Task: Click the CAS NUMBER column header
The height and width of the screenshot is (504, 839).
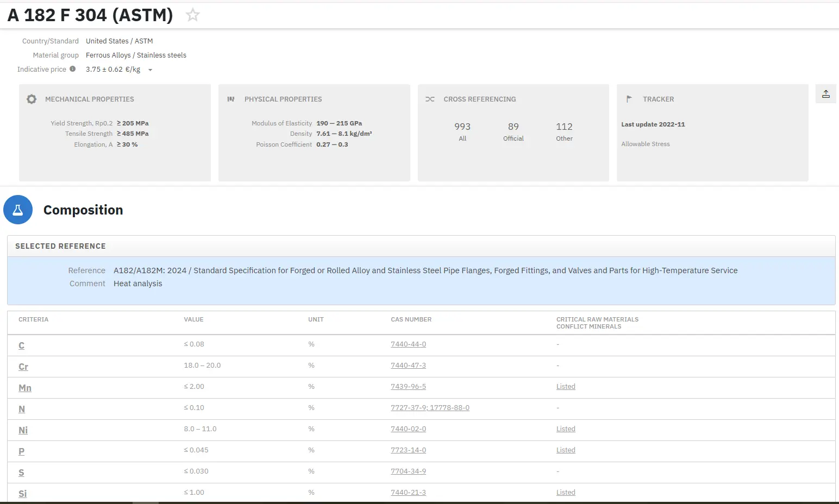Action: tap(411, 319)
